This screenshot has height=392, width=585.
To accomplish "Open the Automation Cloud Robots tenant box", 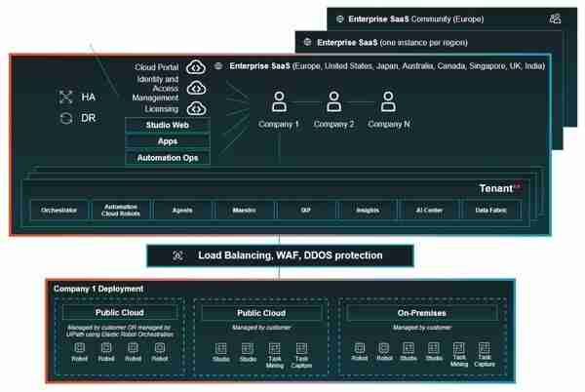I will point(121,211).
